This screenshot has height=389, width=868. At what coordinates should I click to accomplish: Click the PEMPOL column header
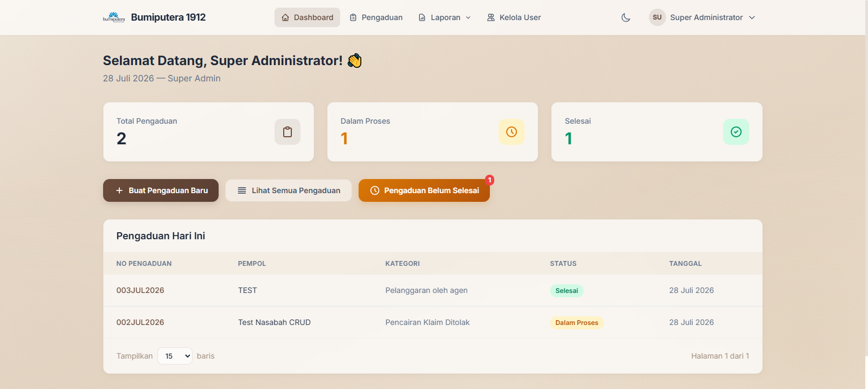[x=252, y=264]
